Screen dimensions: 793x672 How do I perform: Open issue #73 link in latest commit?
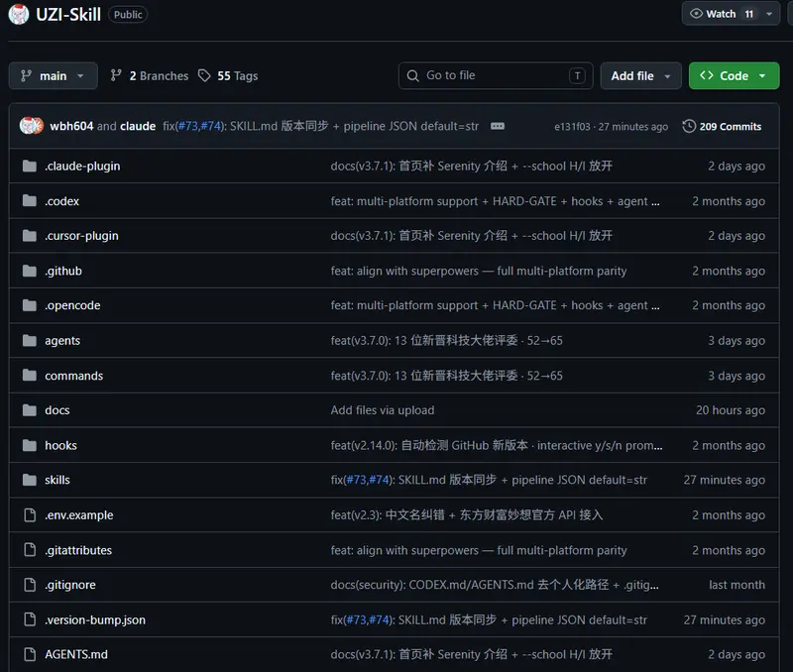(x=187, y=126)
